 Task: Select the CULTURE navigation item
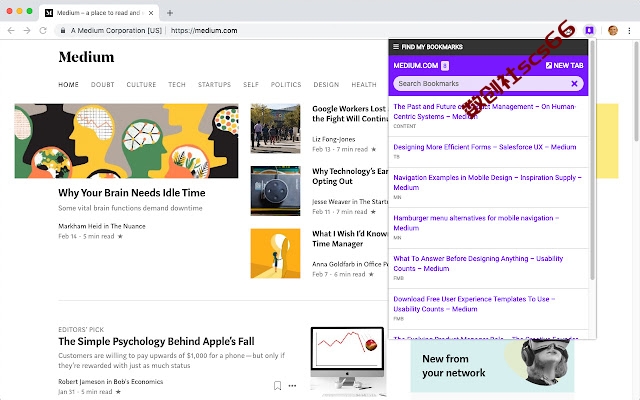pyautogui.click(x=141, y=84)
